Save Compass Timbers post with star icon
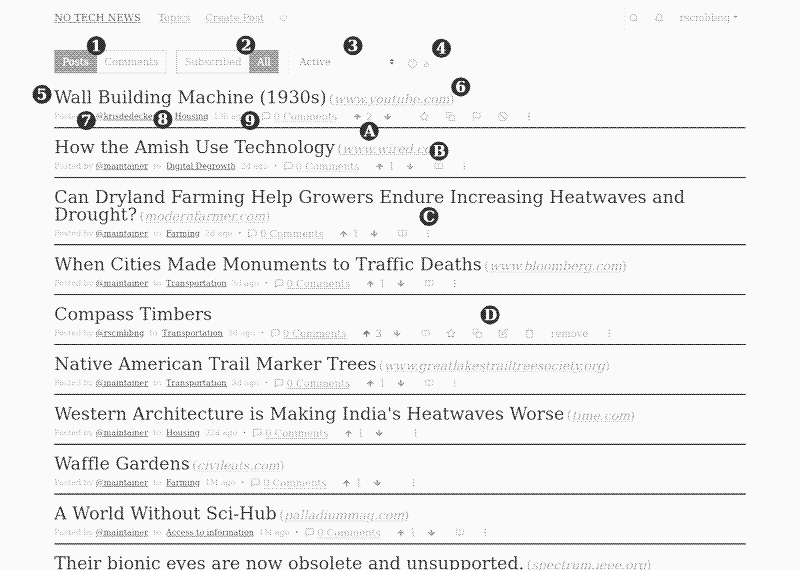 451,334
